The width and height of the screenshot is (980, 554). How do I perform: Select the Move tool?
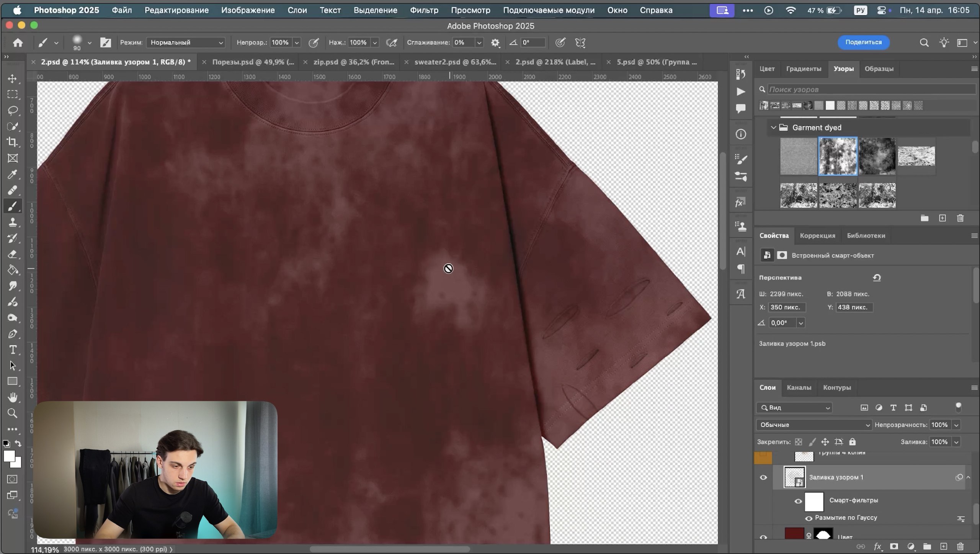click(x=12, y=78)
